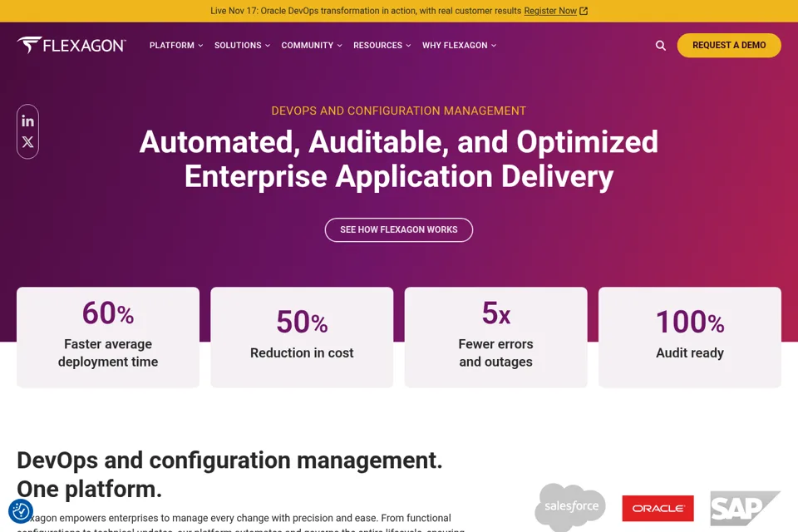Click See How Flexagon Works button
Image resolution: width=798 pixels, height=532 pixels.
tap(398, 229)
